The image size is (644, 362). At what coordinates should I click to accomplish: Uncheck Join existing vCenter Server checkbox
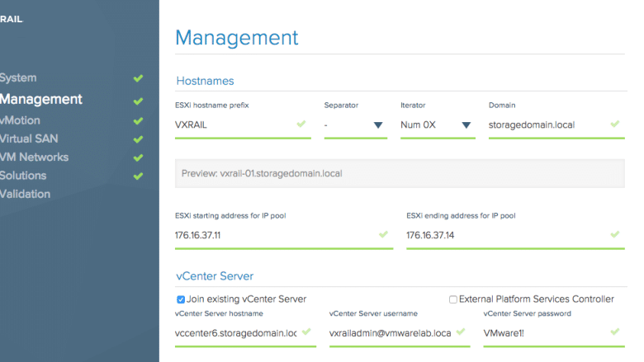point(180,299)
